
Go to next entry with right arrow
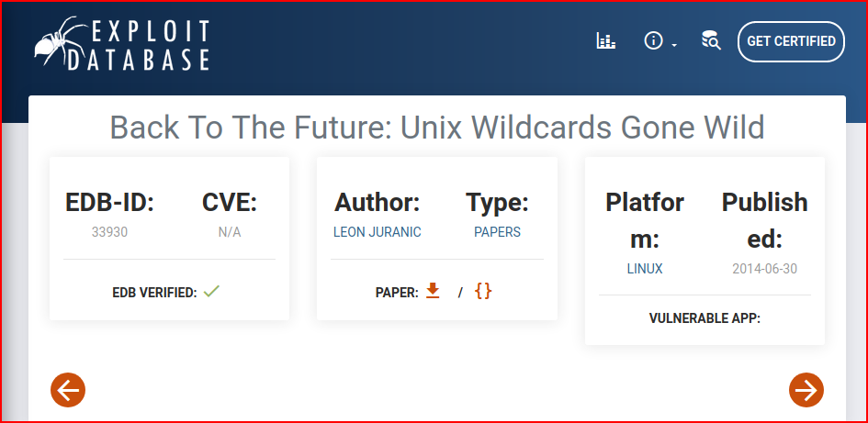pyautogui.click(x=806, y=390)
